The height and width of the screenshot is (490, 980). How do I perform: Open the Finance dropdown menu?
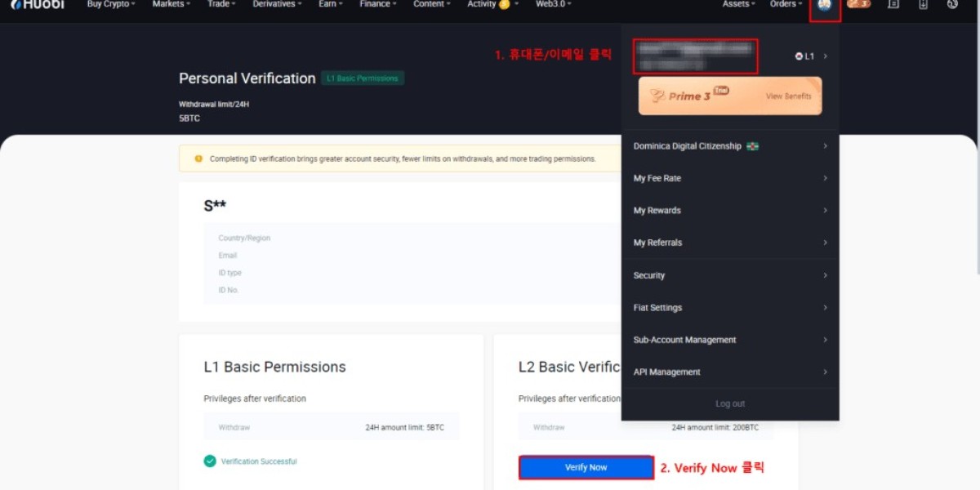tap(378, 4)
